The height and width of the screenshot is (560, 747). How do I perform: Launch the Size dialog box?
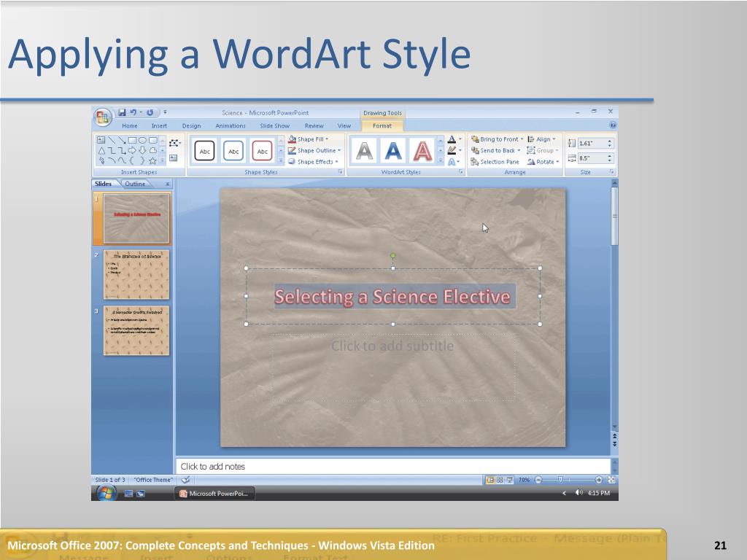point(612,172)
